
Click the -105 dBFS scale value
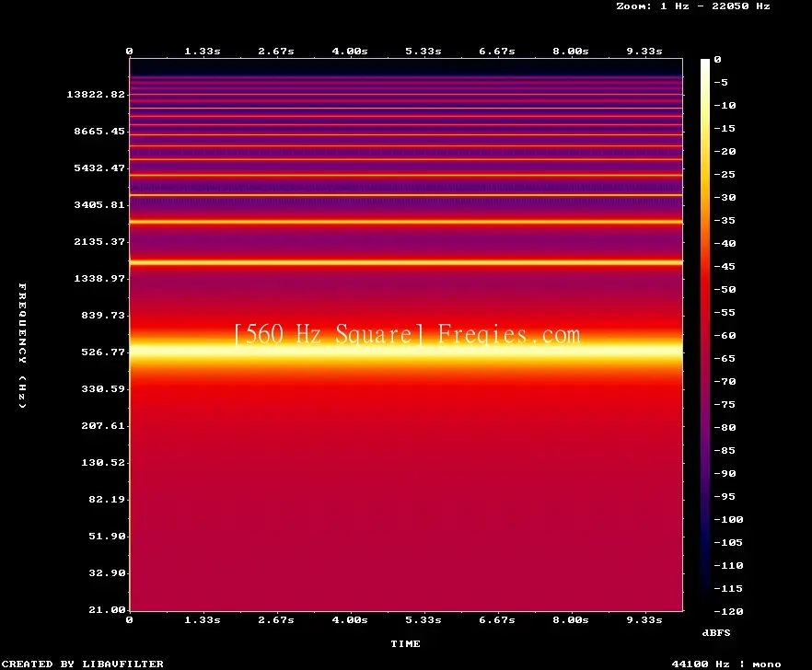click(728, 543)
